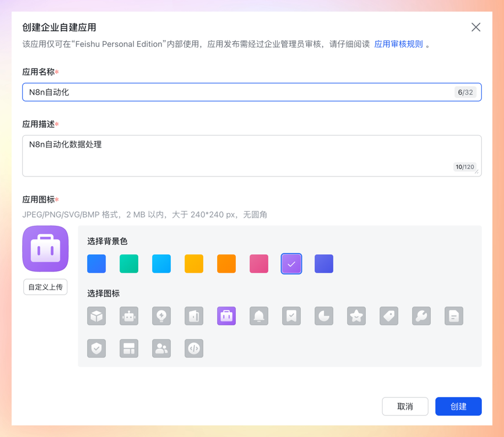Screen dimensions: 504x437
Task: Select the price tag app icon
Action: 389,316
